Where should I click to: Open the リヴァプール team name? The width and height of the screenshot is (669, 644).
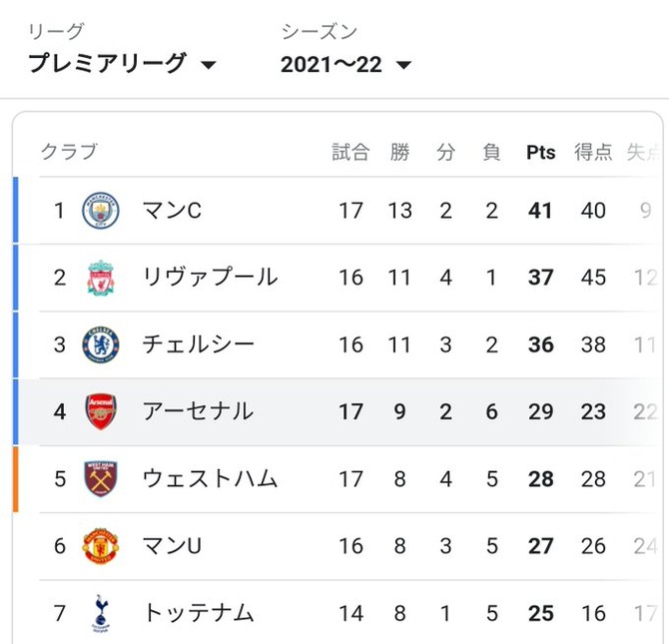[x=211, y=278]
